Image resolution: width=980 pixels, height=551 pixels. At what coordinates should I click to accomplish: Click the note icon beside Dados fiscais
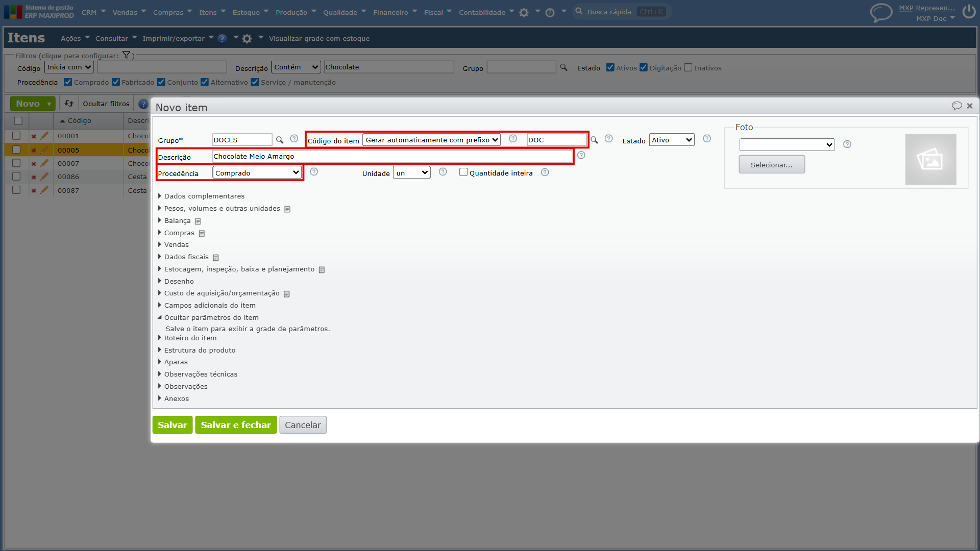tap(216, 258)
